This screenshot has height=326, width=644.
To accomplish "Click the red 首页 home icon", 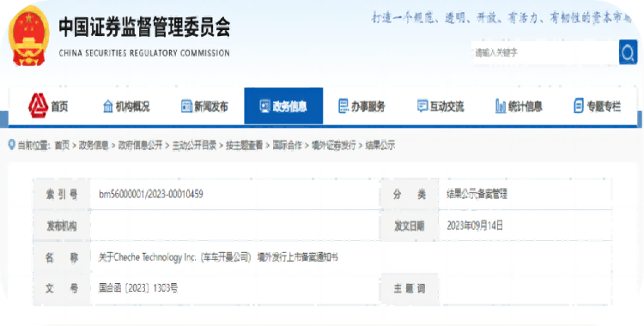I will [x=38, y=106].
